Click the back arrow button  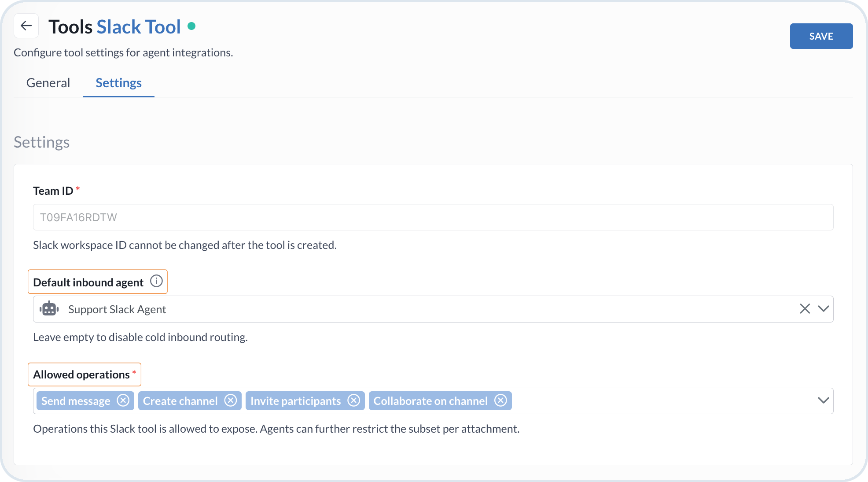(26, 26)
